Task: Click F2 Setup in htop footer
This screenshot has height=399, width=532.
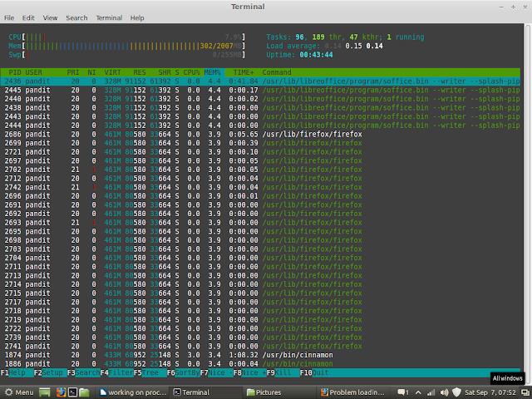Action: (50, 372)
